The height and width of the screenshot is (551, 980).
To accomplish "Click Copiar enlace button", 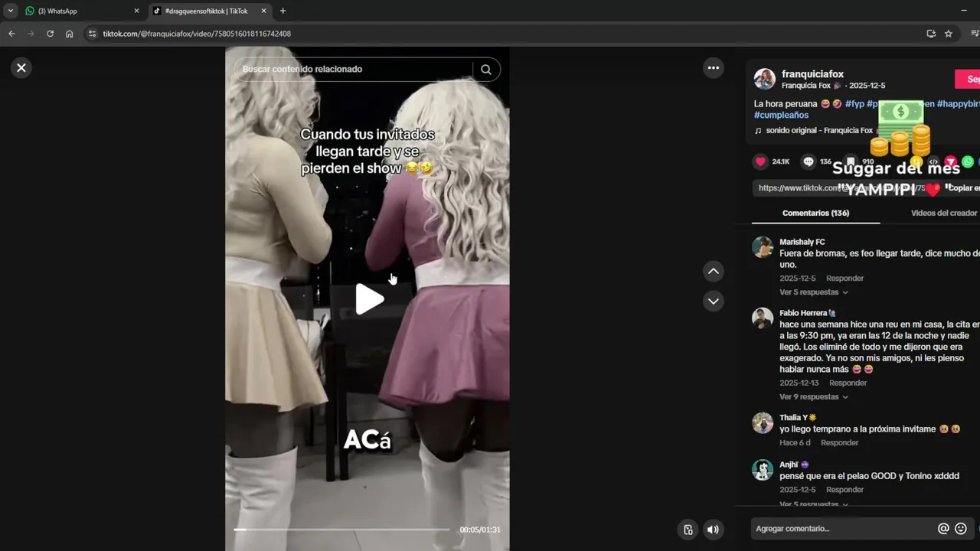I will pyautogui.click(x=963, y=187).
